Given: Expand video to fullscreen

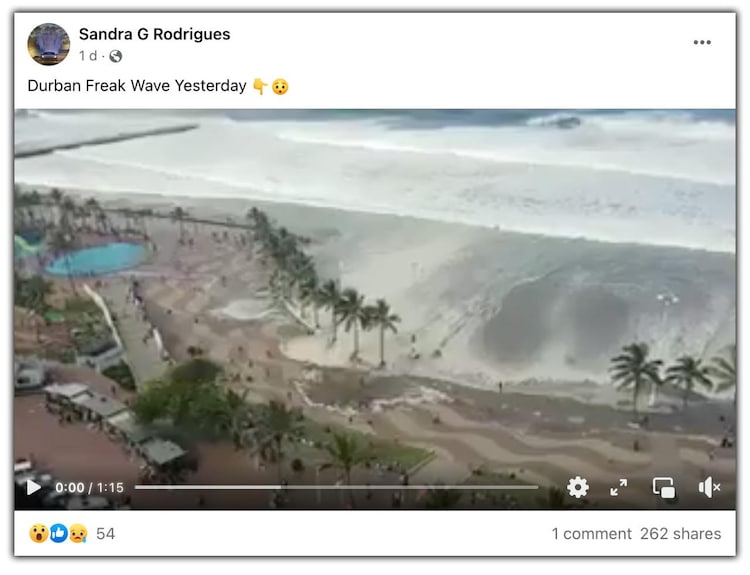Looking at the screenshot, I should (618, 487).
